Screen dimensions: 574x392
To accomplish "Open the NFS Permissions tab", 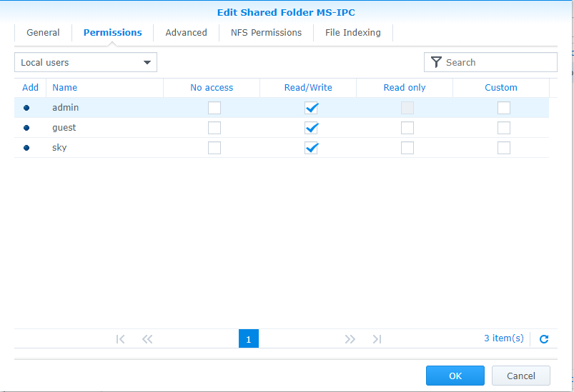I will [x=266, y=33].
